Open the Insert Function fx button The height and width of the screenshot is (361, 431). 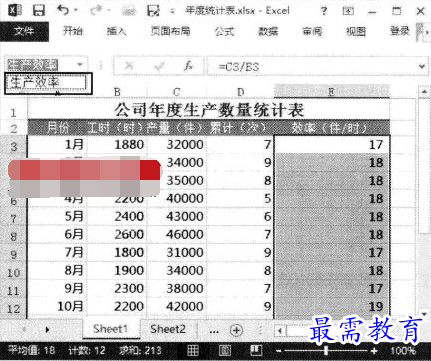pyautogui.click(x=189, y=66)
